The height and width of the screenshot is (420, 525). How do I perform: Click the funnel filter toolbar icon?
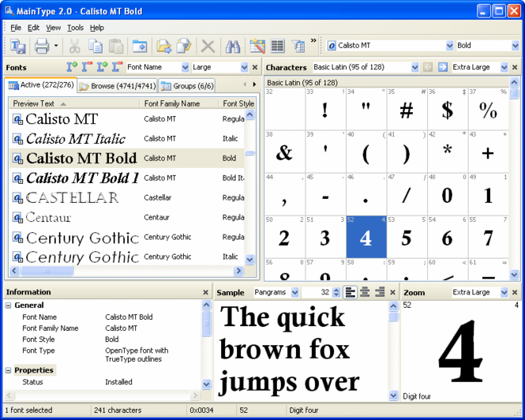point(298,46)
